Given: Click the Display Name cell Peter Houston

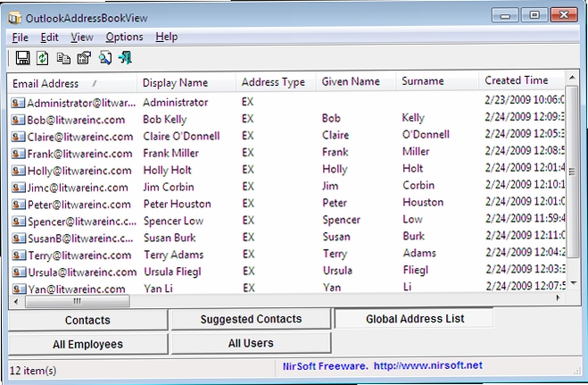Looking at the screenshot, I should click(177, 204).
